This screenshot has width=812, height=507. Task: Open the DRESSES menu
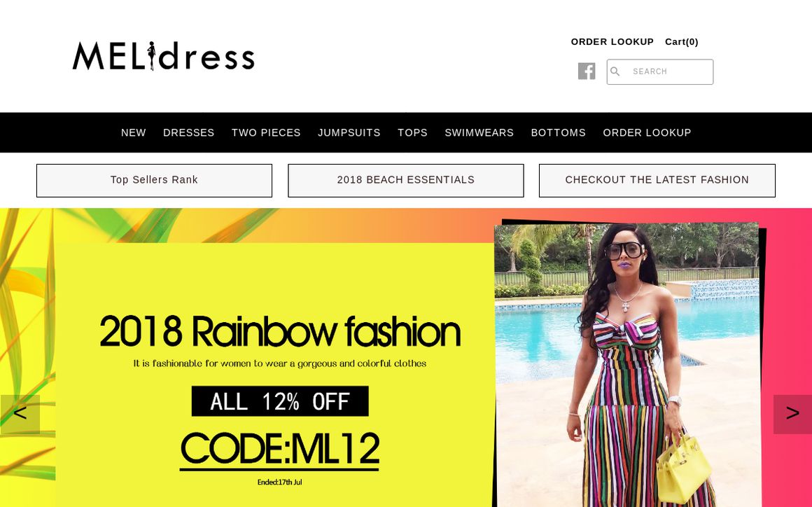pos(188,132)
